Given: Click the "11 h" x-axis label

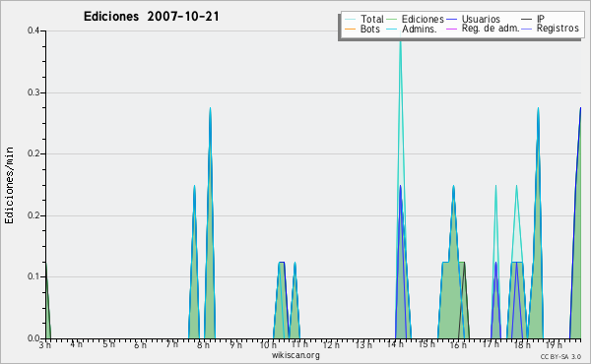Looking at the screenshot, I should pos(299,344).
